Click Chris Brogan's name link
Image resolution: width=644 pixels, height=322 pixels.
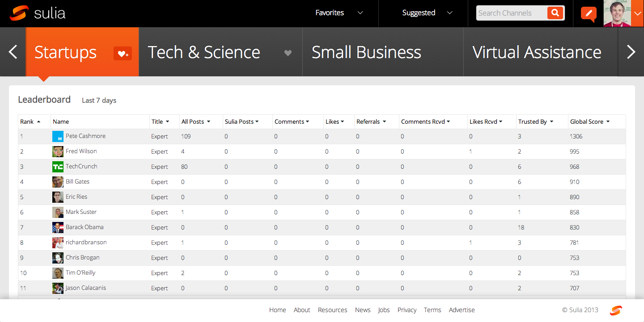coord(82,257)
